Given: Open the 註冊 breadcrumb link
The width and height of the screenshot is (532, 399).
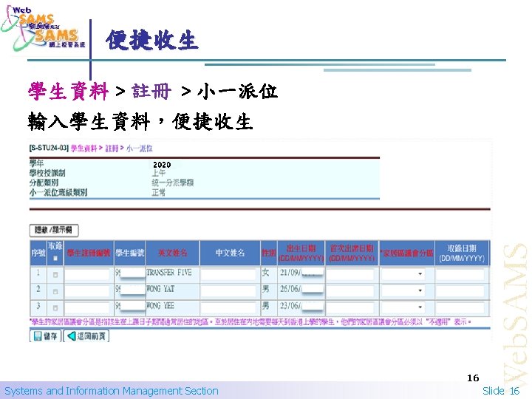Looking at the screenshot, I should coord(112,149).
